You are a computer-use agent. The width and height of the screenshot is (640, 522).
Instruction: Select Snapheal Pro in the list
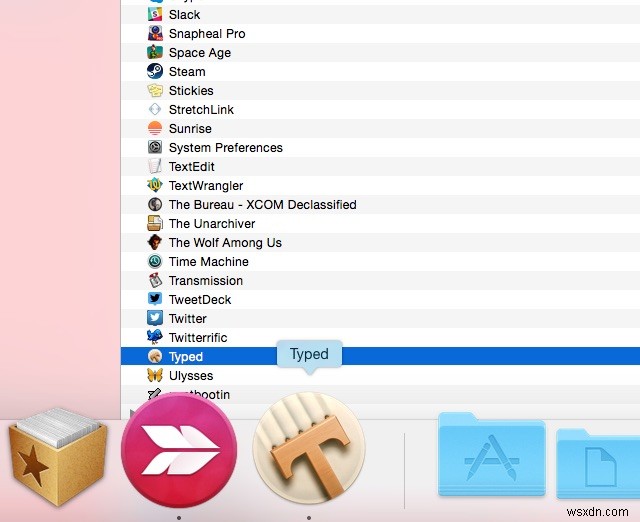tap(207, 33)
